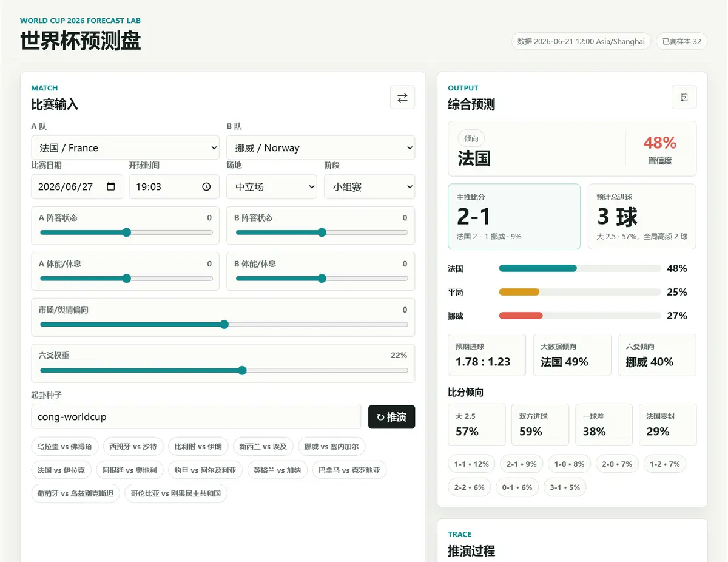728x562 pixels.
Task: Swap teams A and B with arrows icon
Action: [402, 97]
